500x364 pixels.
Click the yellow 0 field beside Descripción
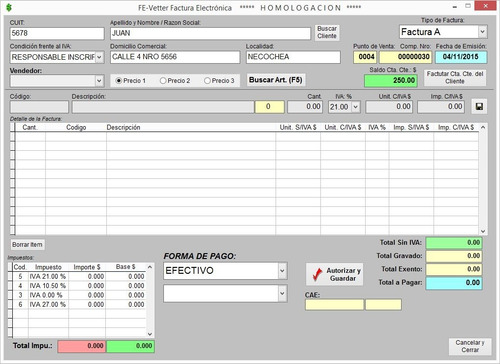269,107
